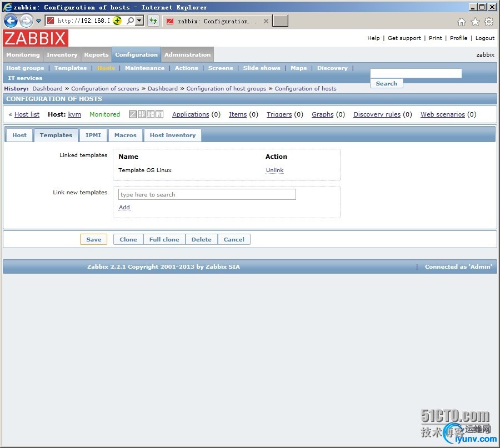The image size is (500, 448).
Task: Open the Slide shows submenu
Action: point(262,68)
